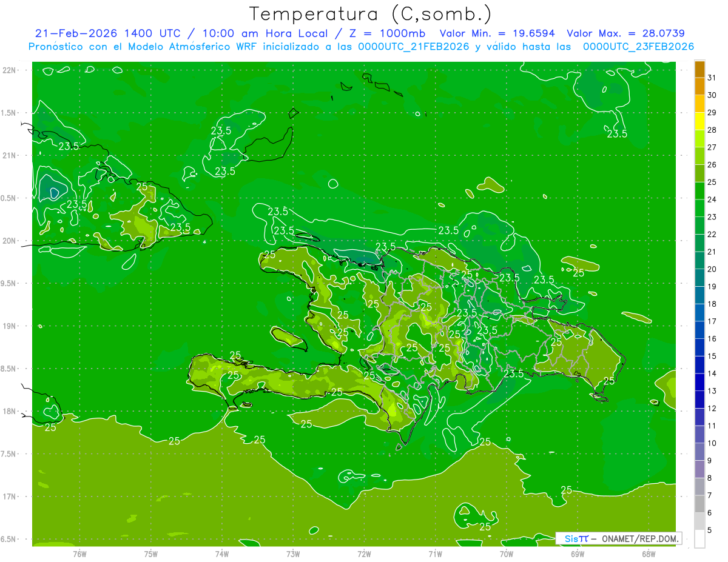The height and width of the screenshot is (562, 728).
Task: Click the legend value '31'
Action: [712, 78]
